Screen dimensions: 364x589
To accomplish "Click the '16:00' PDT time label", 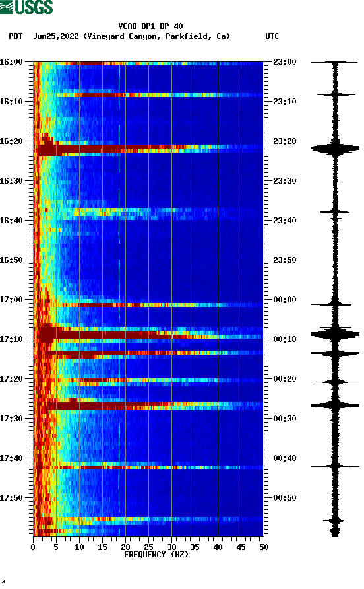I will [11, 62].
